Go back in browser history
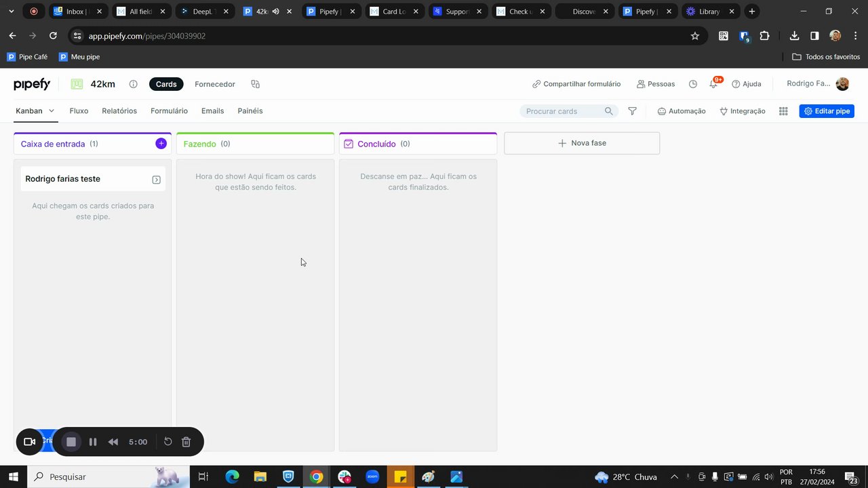Screen dimensions: 868x488 pos(12,36)
